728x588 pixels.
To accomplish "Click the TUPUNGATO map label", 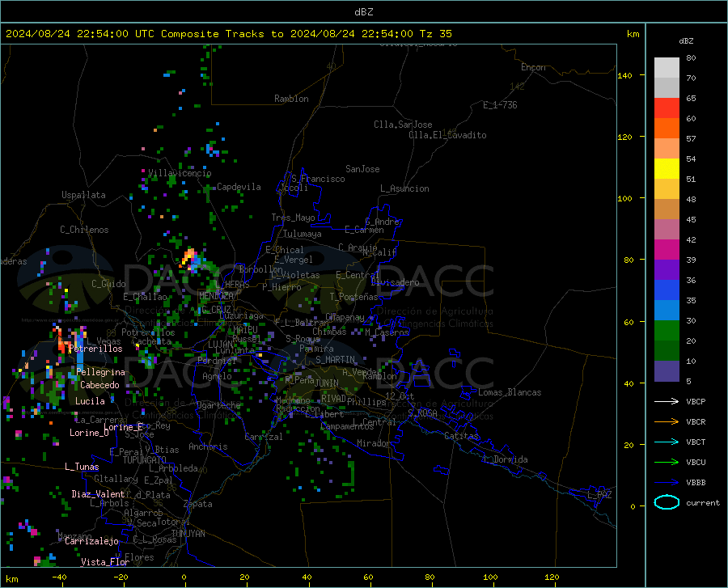I will 145,460.
